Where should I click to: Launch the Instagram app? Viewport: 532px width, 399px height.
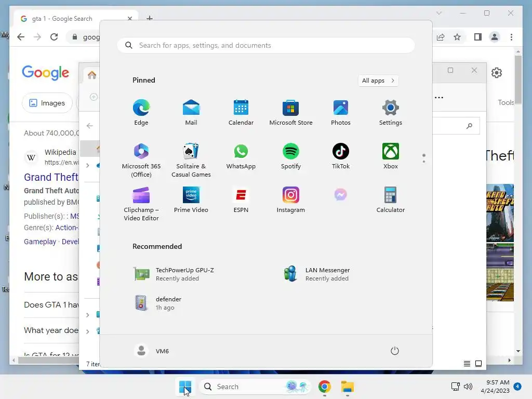coord(291,200)
